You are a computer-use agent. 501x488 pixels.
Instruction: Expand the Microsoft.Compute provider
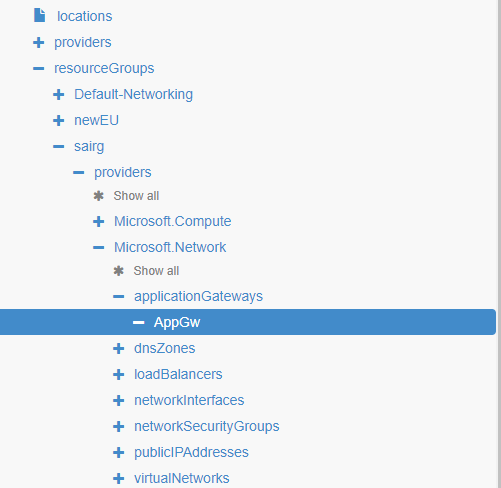tap(99, 221)
